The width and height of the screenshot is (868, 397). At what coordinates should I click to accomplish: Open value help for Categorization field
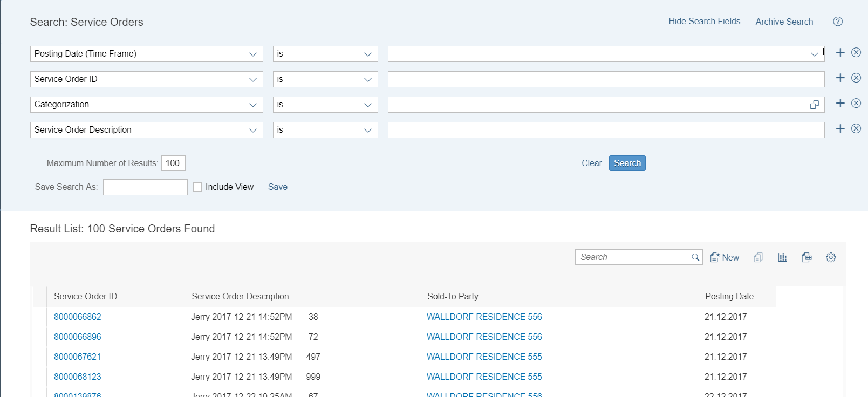815,105
